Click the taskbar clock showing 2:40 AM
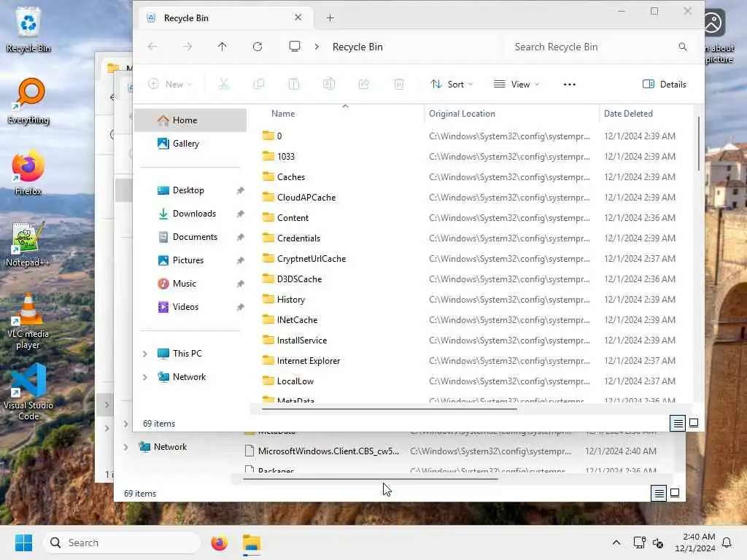 [695, 542]
